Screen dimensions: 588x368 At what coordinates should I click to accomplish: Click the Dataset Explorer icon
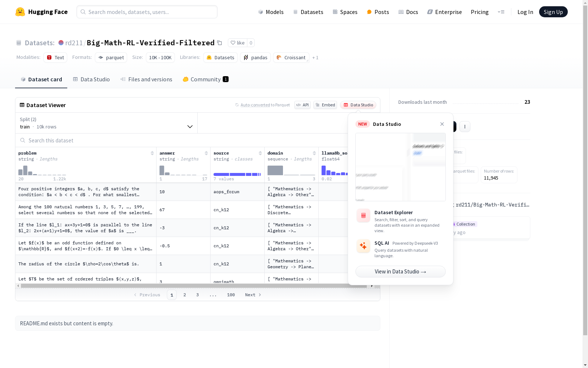(363, 216)
